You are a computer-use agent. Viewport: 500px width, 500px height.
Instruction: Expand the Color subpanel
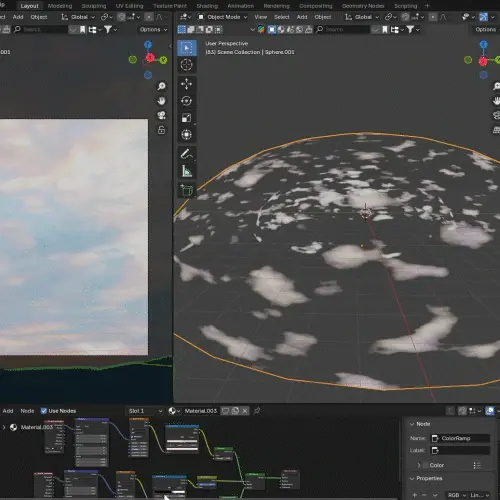pyautogui.click(x=419, y=465)
